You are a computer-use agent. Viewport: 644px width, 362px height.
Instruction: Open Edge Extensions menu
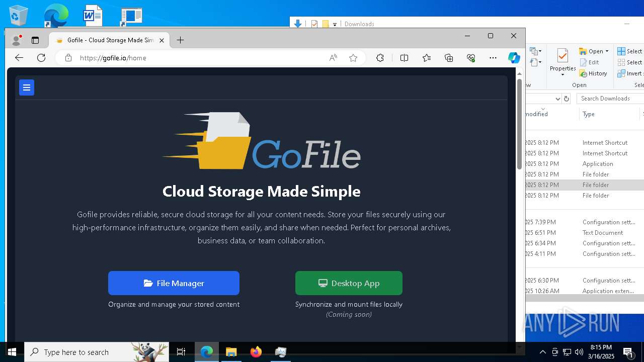coord(380,58)
